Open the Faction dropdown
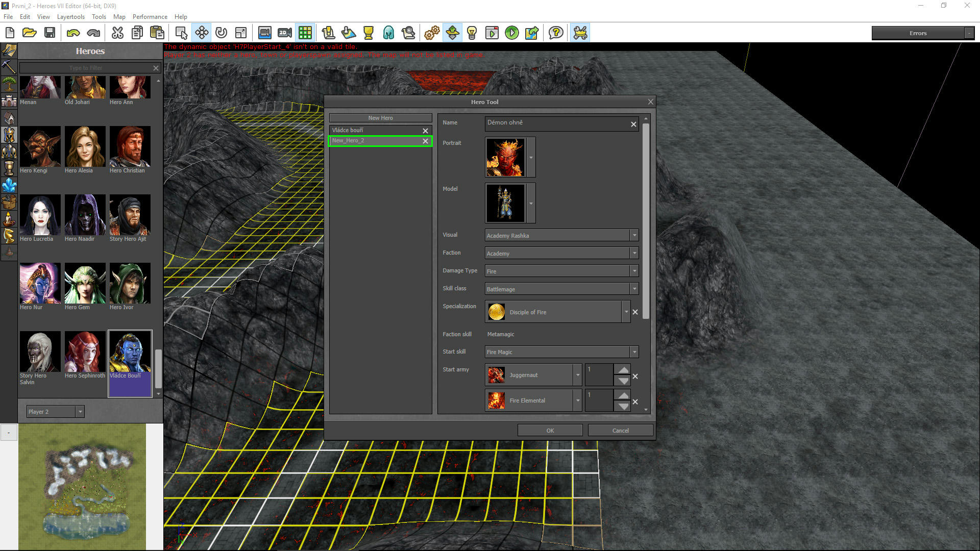The image size is (980, 551). pyautogui.click(x=561, y=253)
